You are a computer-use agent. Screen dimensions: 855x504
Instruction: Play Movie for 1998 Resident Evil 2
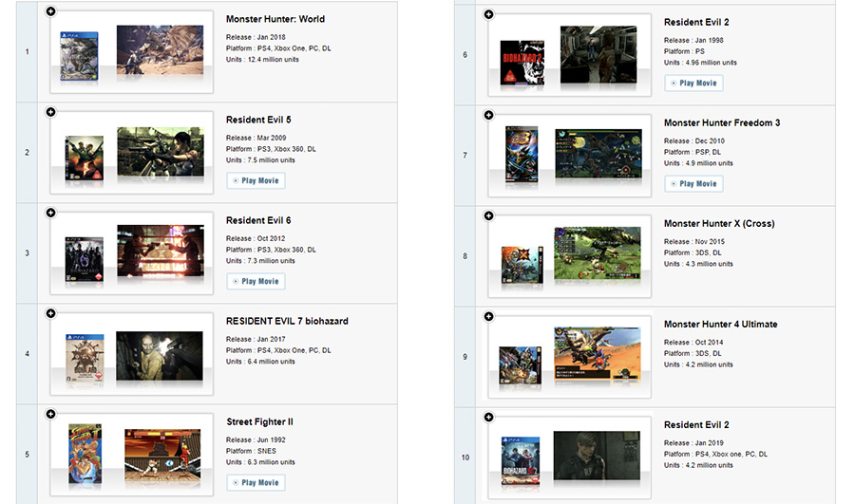(694, 84)
